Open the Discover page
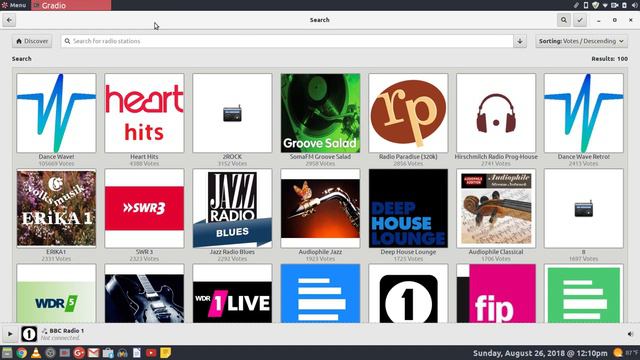 [32, 41]
